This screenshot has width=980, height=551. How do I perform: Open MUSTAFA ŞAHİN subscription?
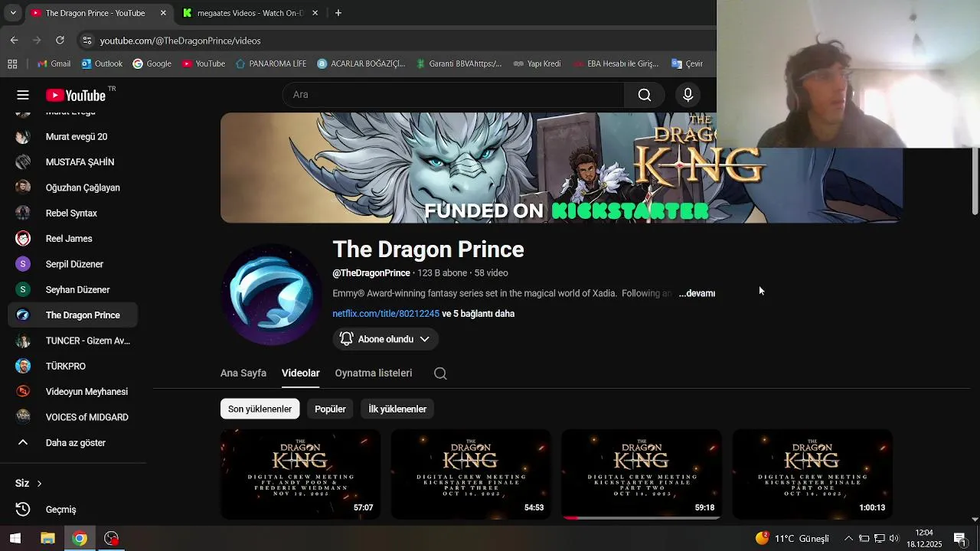[73, 162]
